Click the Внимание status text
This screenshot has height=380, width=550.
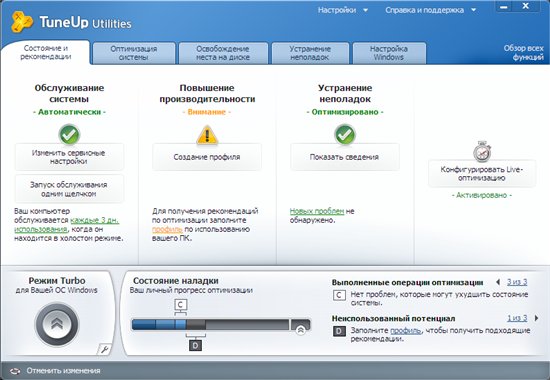click(x=207, y=112)
